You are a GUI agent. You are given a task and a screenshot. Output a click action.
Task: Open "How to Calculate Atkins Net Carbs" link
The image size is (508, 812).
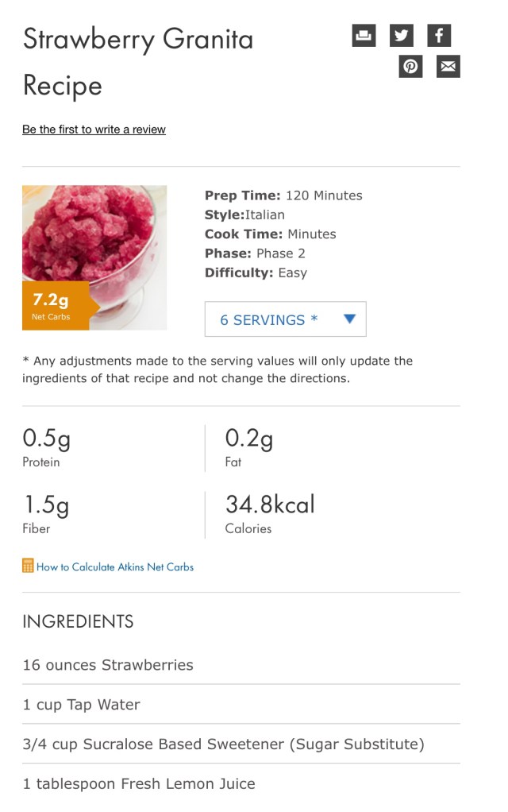tap(115, 567)
